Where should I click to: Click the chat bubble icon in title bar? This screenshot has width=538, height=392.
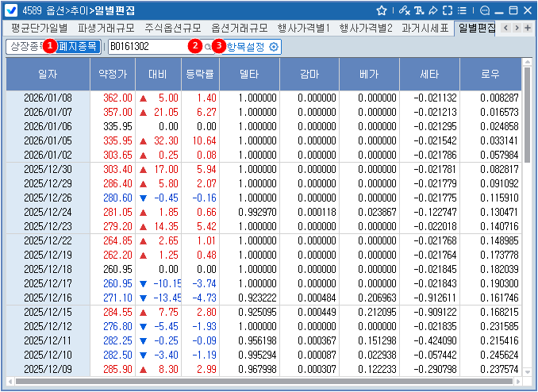pos(485,10)
